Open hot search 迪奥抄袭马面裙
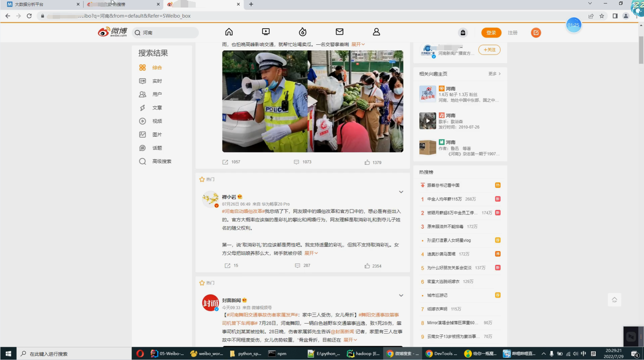The height and width of the screenshot is (360, 644). tap(441, 254)
